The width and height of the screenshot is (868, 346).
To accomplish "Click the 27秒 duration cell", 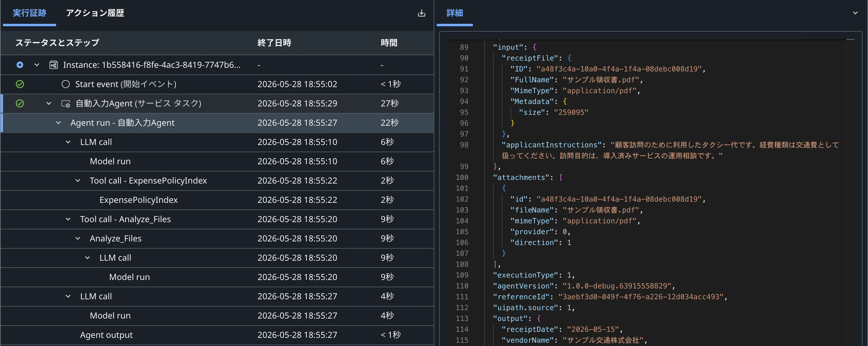I will coord(389,103).
